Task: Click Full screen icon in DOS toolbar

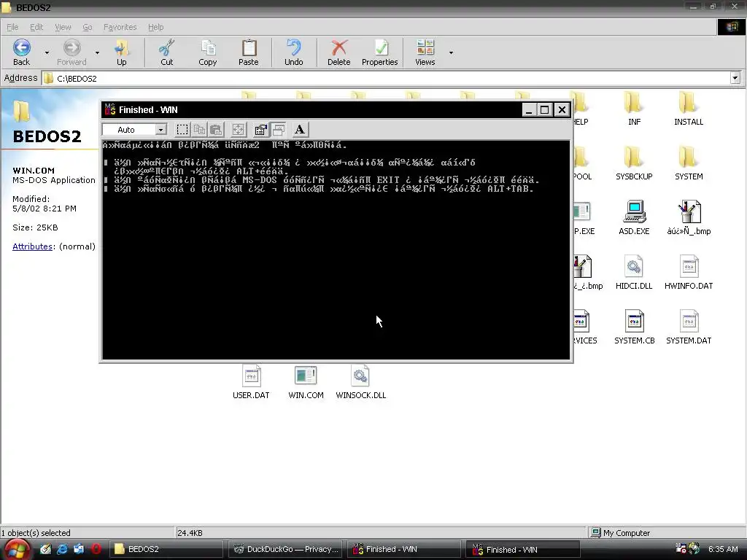Action: 239,130
